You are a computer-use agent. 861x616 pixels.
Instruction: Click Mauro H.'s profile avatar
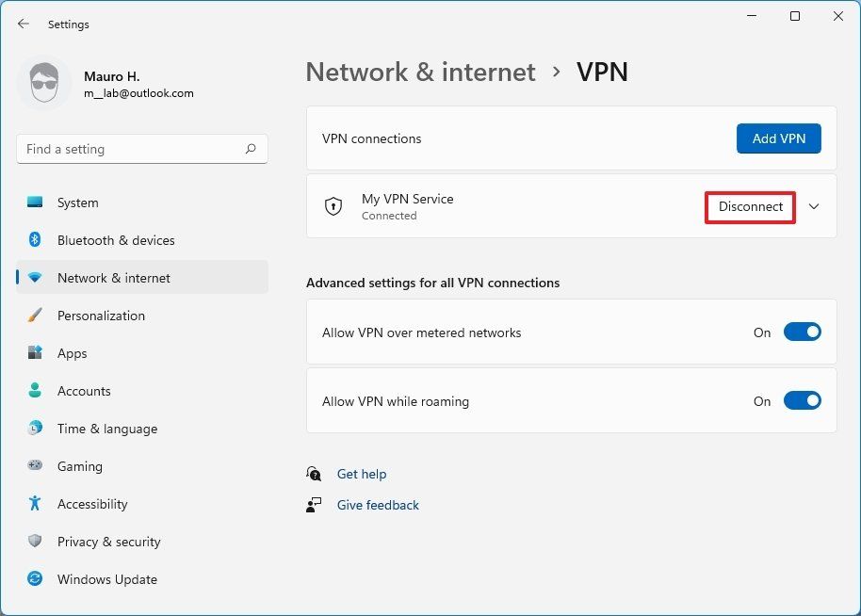pos(43,83)
